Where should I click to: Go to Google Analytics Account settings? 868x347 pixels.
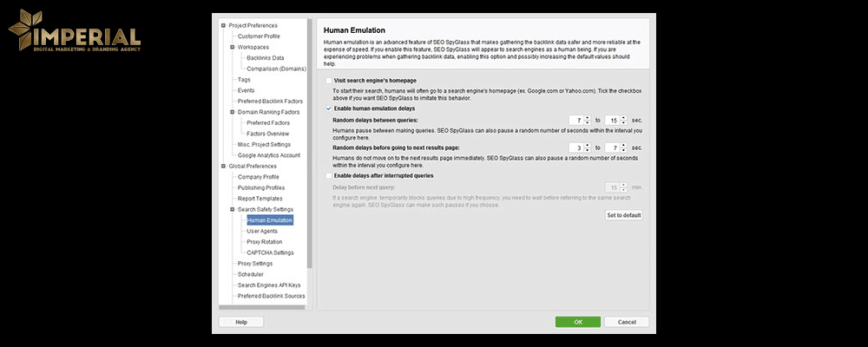[268, 155]
